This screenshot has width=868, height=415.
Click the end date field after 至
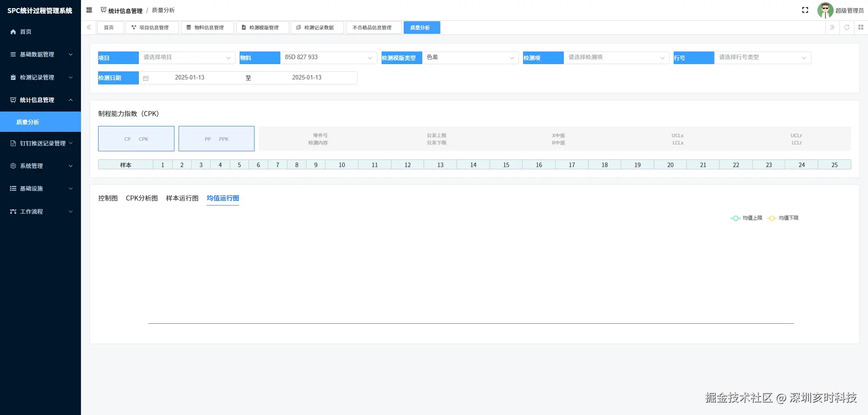307,78
